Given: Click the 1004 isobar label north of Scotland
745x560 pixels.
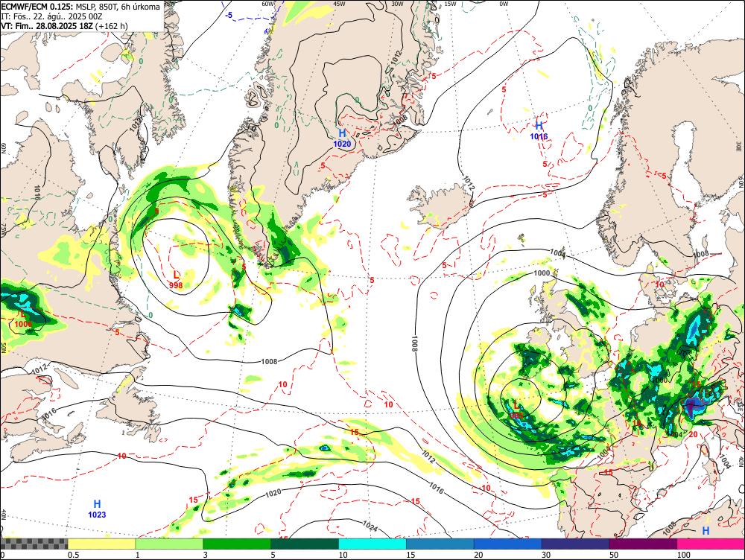Looking at the screenshot, I should (558, 253).
